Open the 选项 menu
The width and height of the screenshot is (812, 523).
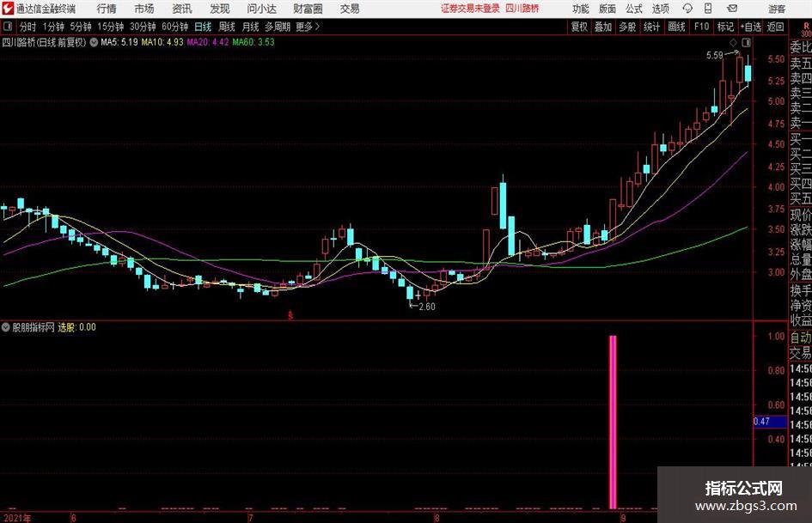660,9
